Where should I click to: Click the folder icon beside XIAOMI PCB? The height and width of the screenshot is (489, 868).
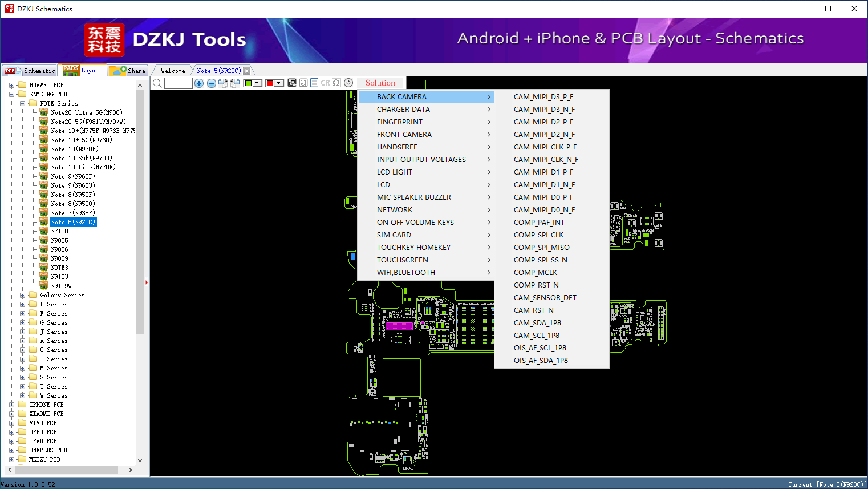[x=22, y=414]
